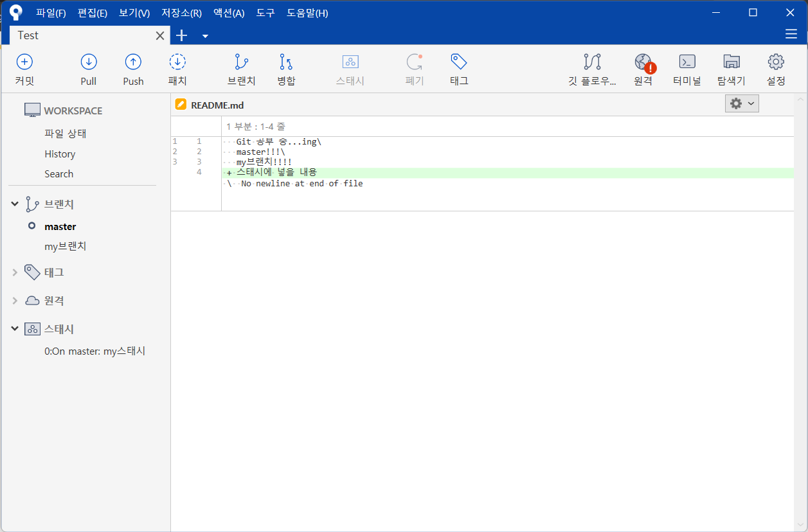Image resolution: width=808 pixels, height=532 pixels.
Task: Click the Stash (스태시) toolbar icon
Action: (x=350, y=62)
